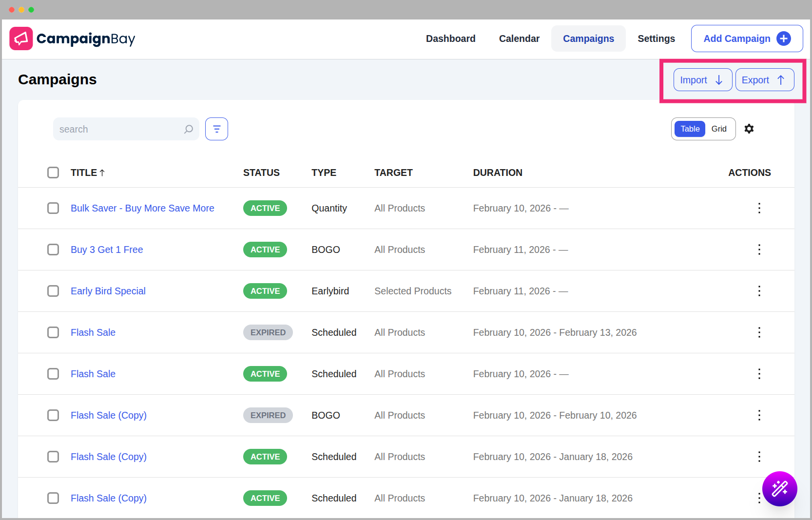812x520 pixels.
Task: Go to the Dashboard tab
Action: (x=450, y=39)
